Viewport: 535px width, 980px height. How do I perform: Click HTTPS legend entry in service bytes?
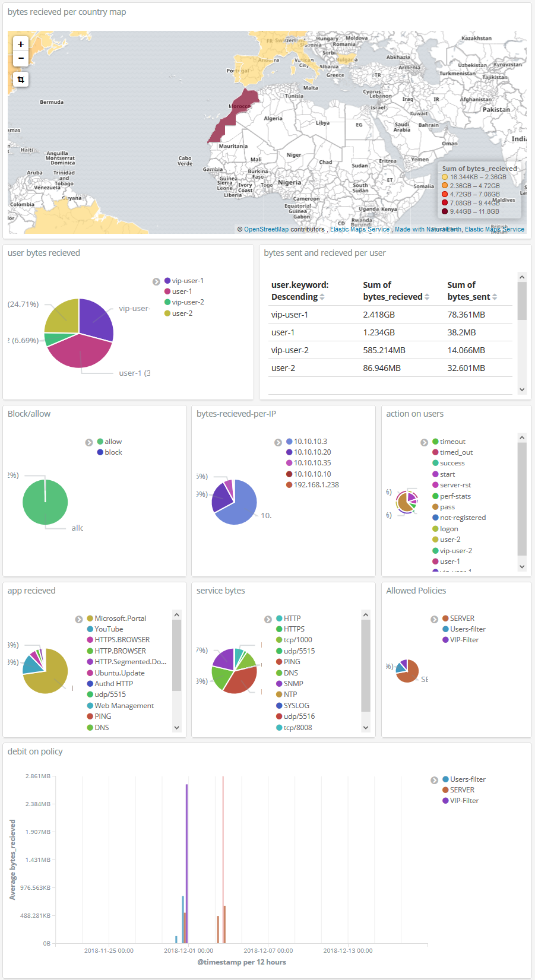294,629
